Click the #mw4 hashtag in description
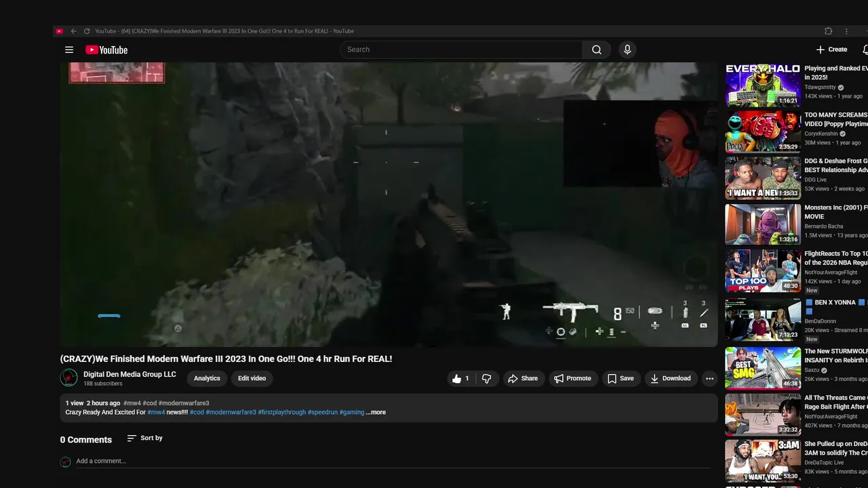Viewport: 868px width, 488px height. 156,412
